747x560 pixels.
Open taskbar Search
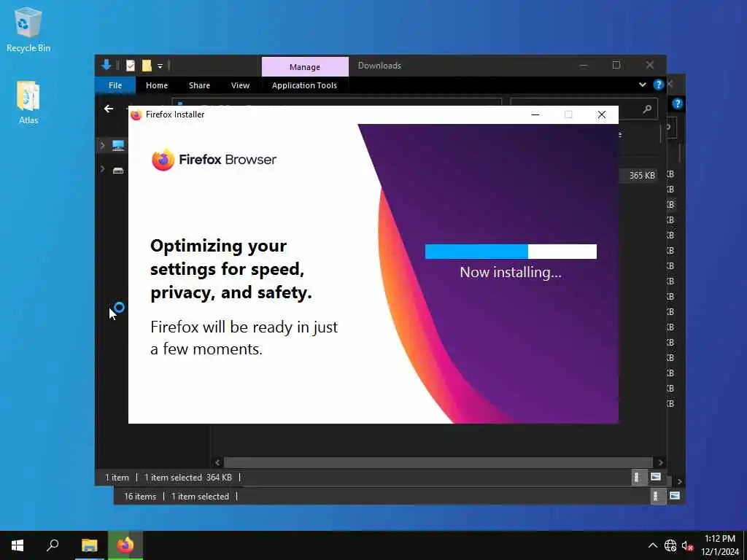(53, 545)
